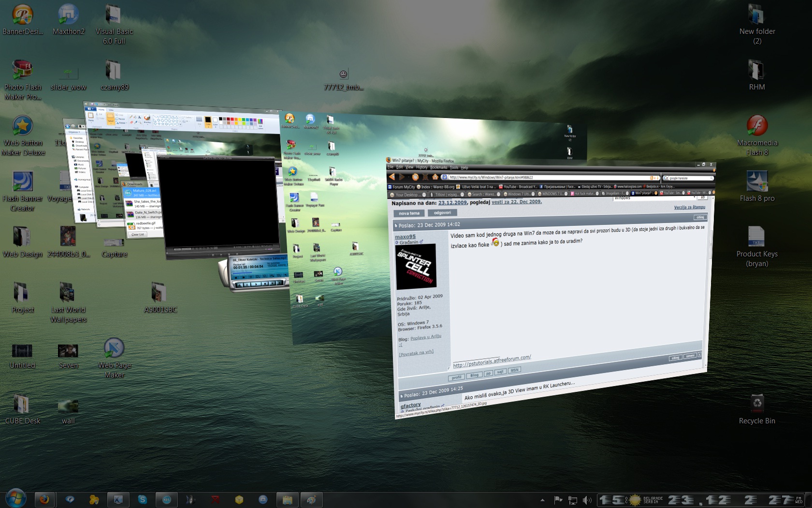Viewport: 812px width, 508px height.
Task: Click the Reload icon in Firefox toolbar
Action: pyautogui.click(x=415, y=177)
